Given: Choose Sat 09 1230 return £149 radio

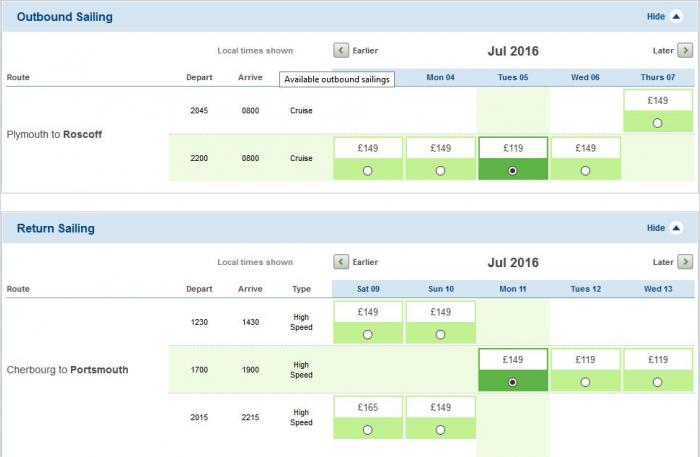Looking at the screenshot, I should (x=368, y=335).
